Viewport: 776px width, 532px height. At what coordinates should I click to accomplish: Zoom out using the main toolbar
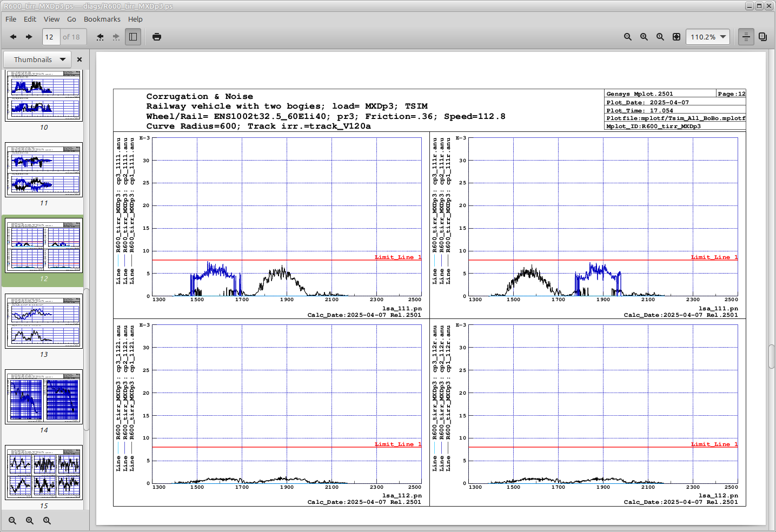pyautogui.click(x=628, y=37)
